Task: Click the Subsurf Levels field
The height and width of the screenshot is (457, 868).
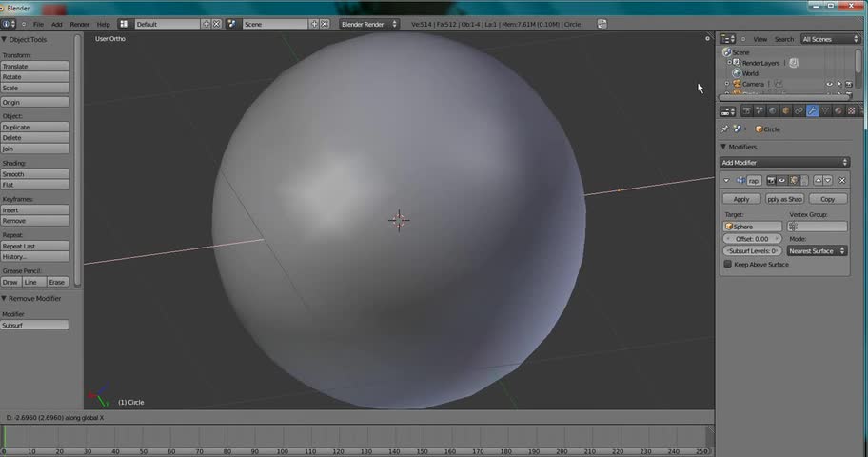Action: click(752, 251)
